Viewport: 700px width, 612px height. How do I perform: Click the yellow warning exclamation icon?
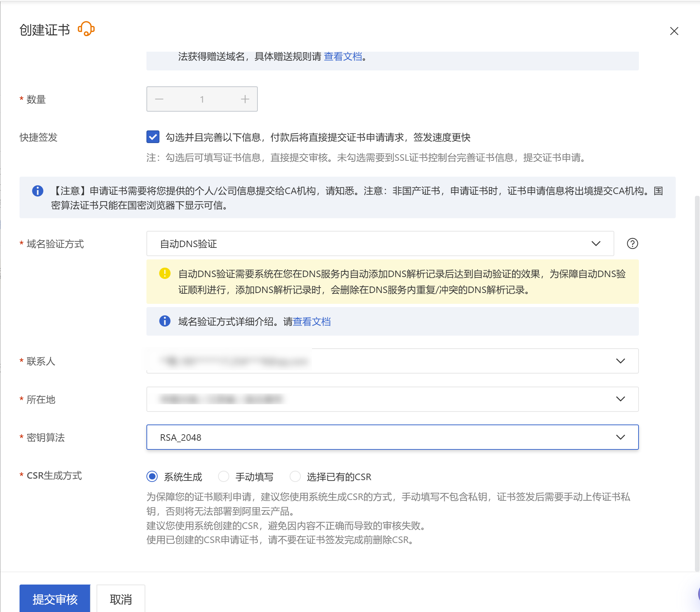click(x=165, y=273)
